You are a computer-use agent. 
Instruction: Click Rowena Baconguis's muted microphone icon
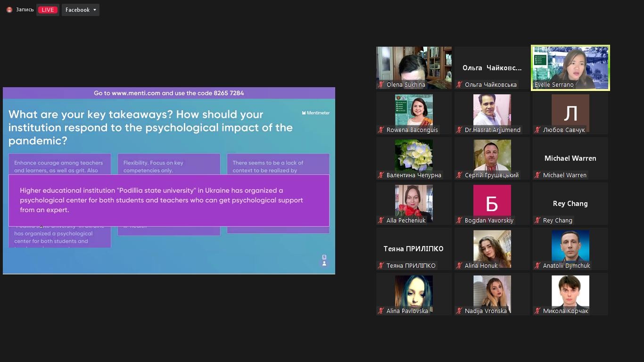click(x=381, y=130)
